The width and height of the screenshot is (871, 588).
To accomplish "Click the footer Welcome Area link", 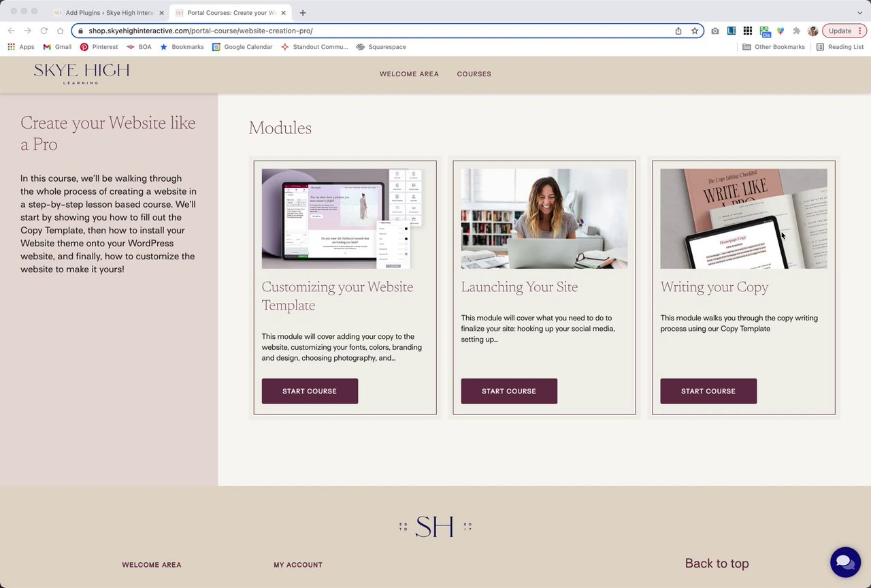I will point(152,565).
